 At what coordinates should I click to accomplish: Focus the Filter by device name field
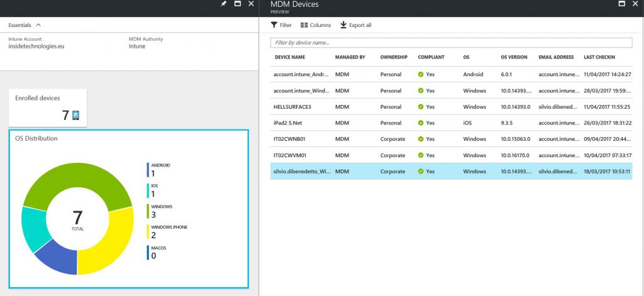tap(451, 43)
